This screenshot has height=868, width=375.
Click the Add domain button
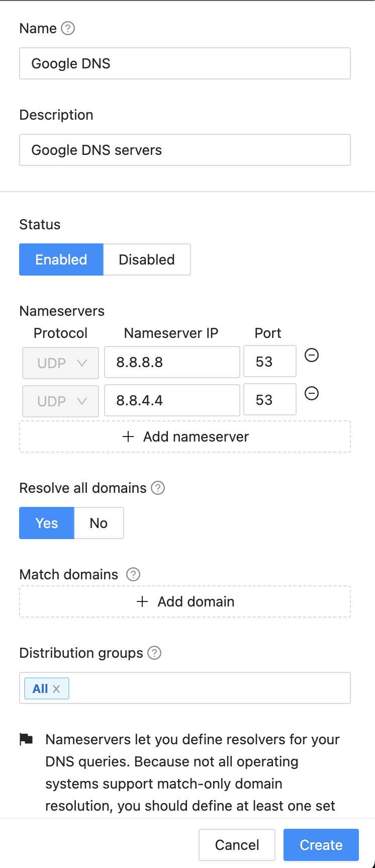point(185,601)
